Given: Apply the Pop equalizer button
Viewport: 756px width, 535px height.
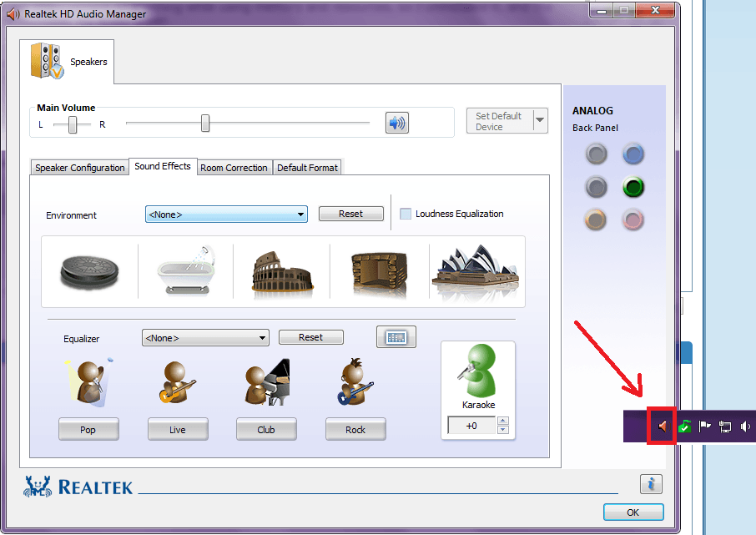Looking at the screenshot, I should click(x=88, y=429).
